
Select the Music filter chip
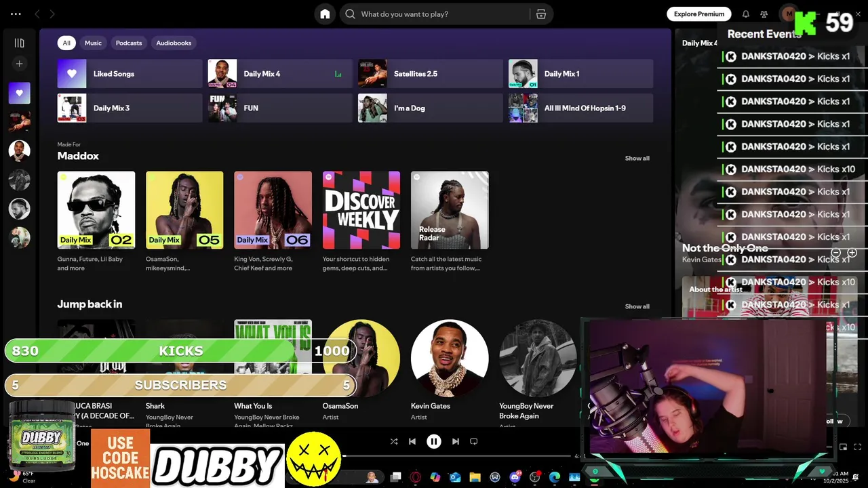(x=93, y=43)
